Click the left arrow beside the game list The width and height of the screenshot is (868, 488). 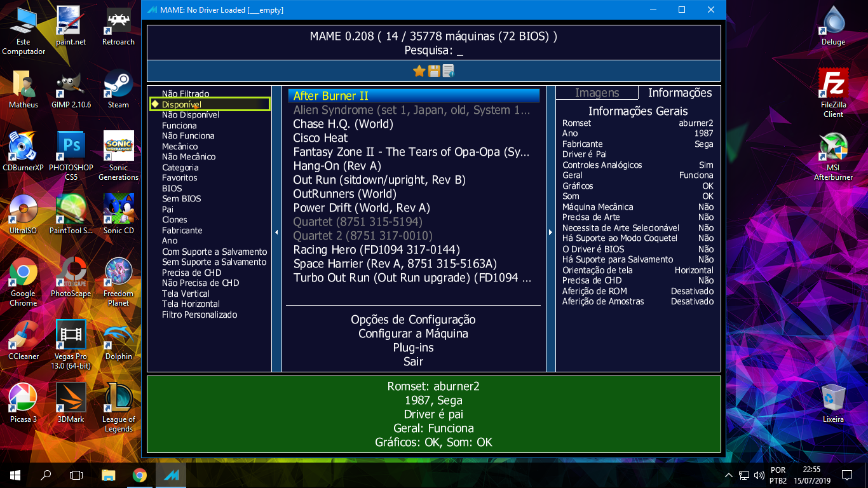tap(276, 232)
